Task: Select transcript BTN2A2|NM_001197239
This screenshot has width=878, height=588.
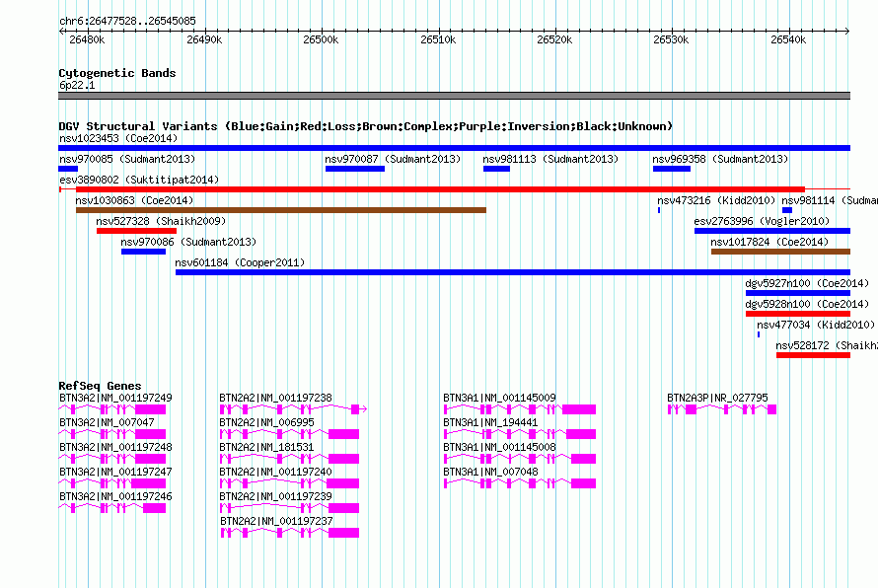Action: (x=275, y=496)
